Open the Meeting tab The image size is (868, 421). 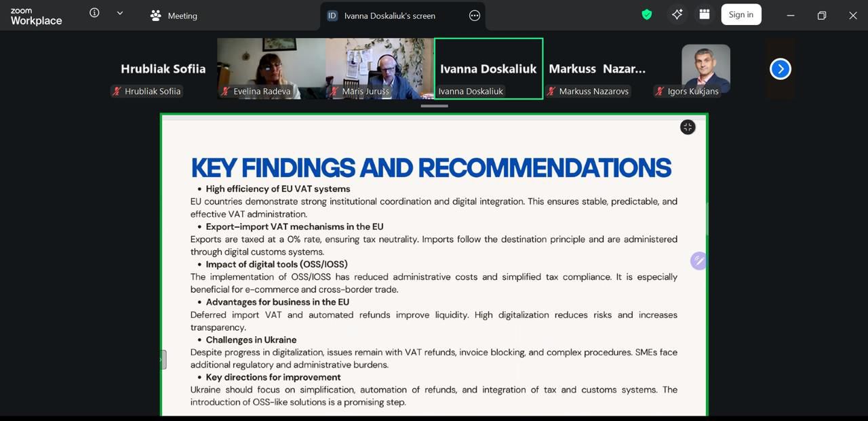pos(174,16)
